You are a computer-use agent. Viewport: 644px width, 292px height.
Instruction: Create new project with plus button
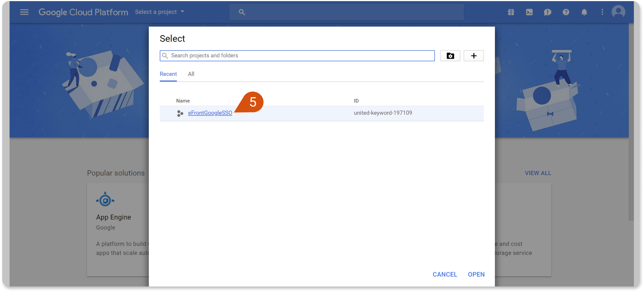coord(474,56)
